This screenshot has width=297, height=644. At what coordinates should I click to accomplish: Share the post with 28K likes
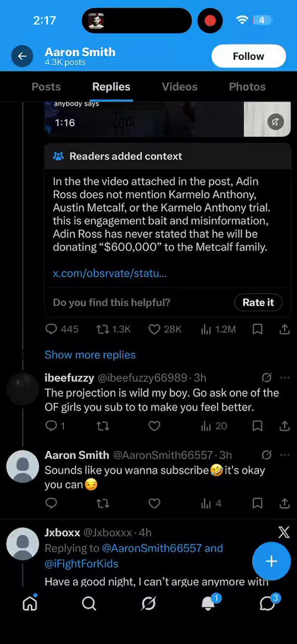click(285, 329)
